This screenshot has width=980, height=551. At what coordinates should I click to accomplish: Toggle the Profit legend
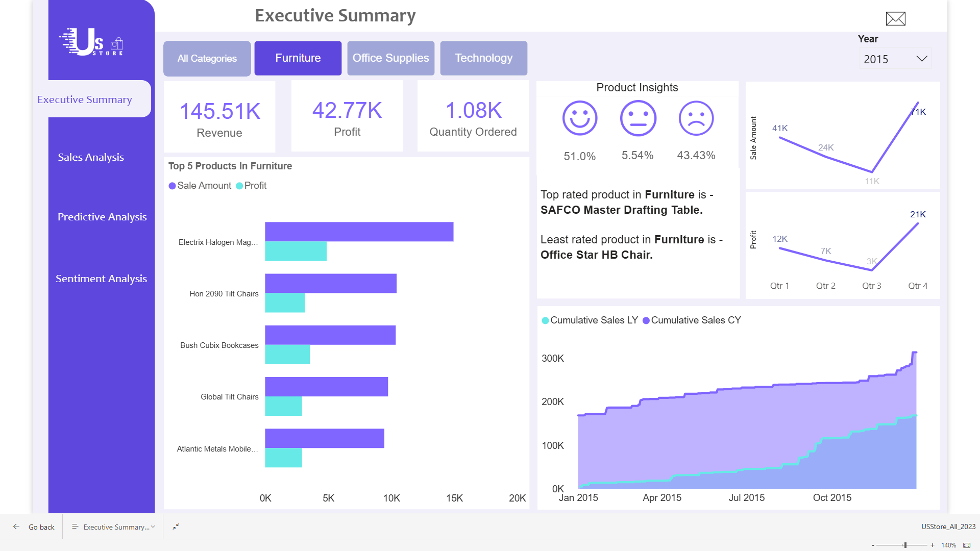point(251,185)
